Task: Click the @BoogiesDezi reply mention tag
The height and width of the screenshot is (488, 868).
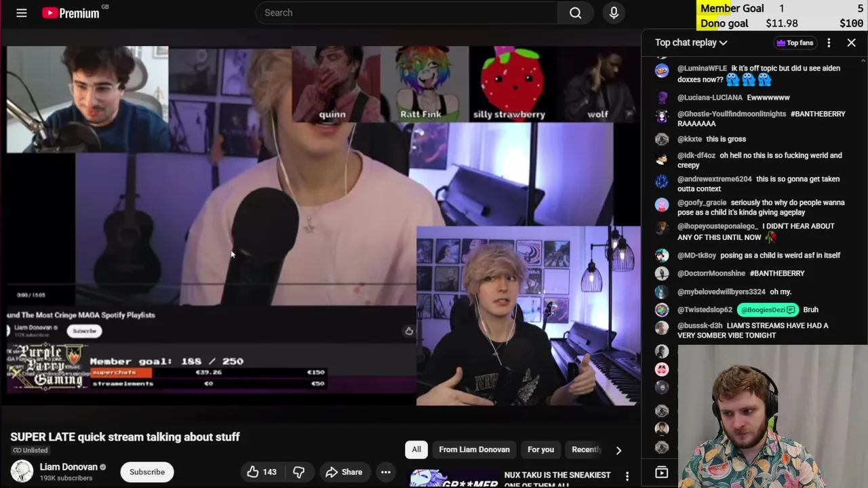Action: [767, 310]
